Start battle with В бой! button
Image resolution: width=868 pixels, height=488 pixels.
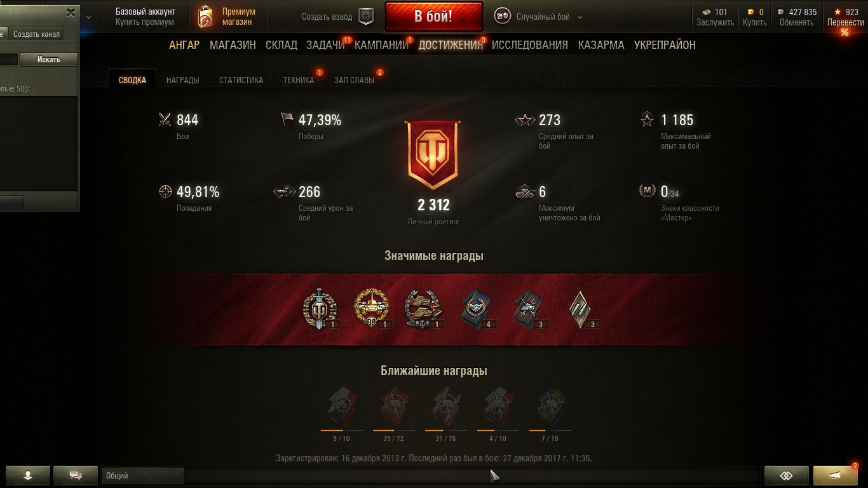[x=433, y=17]
